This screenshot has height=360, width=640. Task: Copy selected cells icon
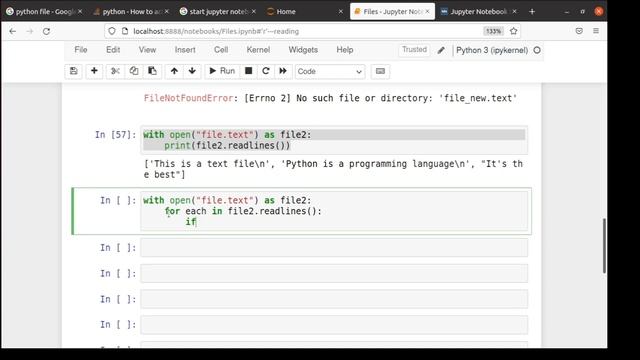click(x=133, y=71)
